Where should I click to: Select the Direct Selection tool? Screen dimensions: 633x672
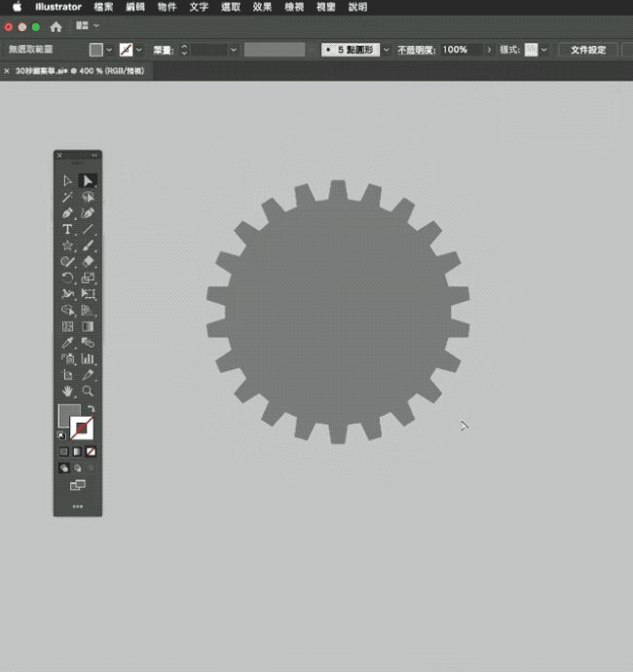click(67, 180)
